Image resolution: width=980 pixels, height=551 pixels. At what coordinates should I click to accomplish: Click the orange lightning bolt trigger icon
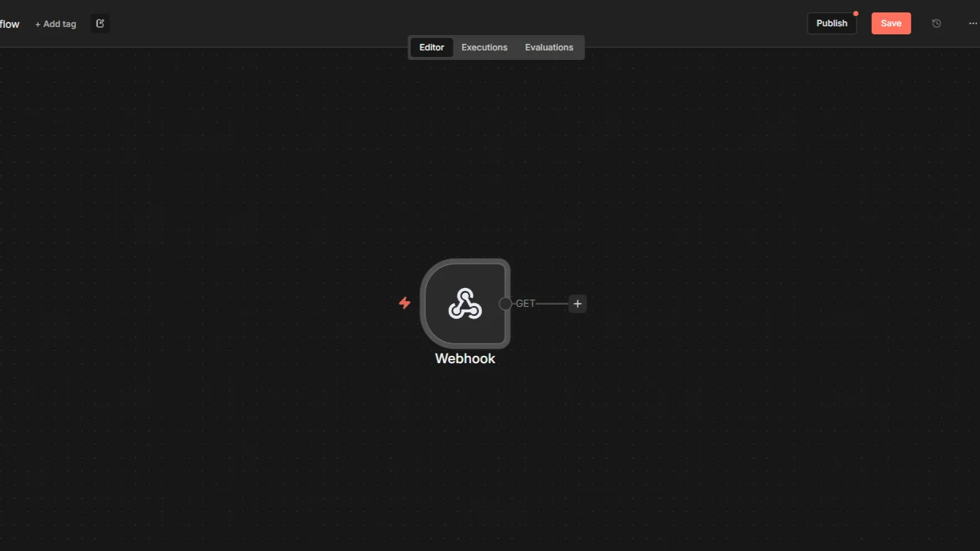click(x=404, y=303)
